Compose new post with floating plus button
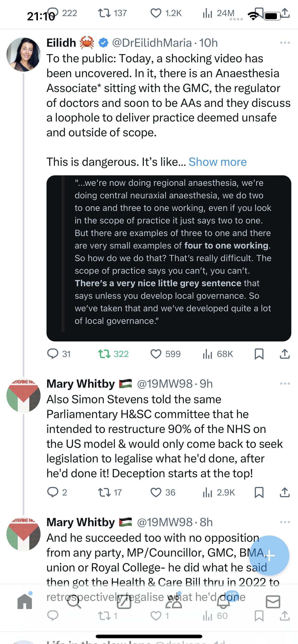 [269, 556]
